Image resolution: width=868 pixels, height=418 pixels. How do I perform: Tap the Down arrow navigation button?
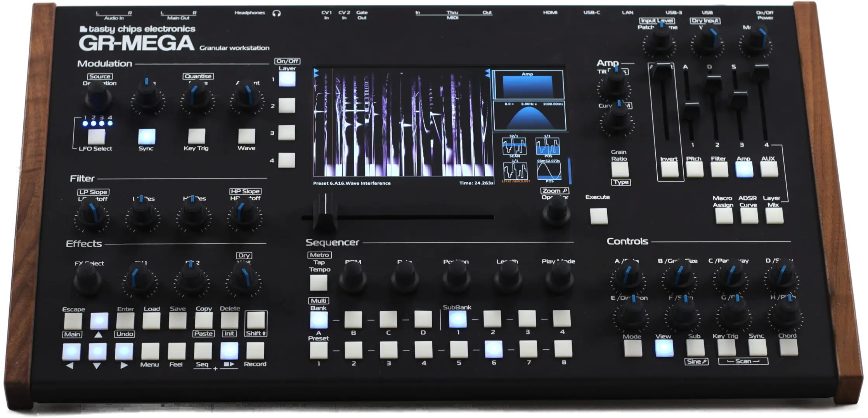[97, 352]
